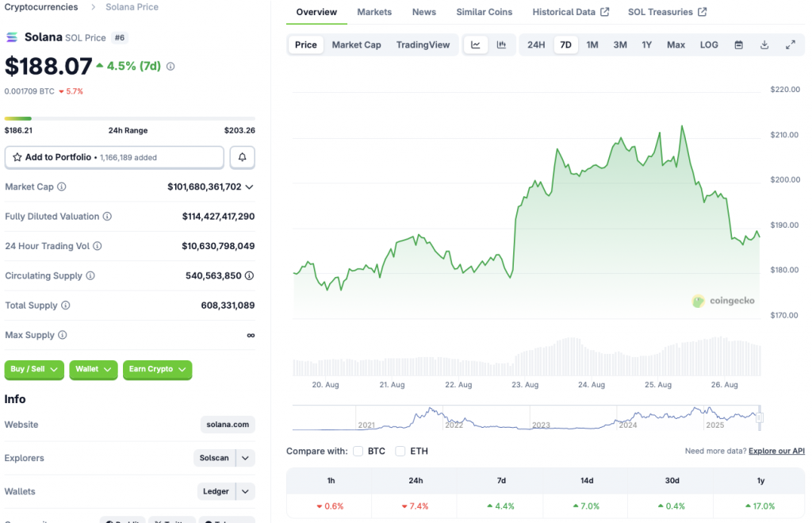Click the 23. Aug date on chart axis
Viewport: 812px width, 523px height.
(x=525, y=385)
